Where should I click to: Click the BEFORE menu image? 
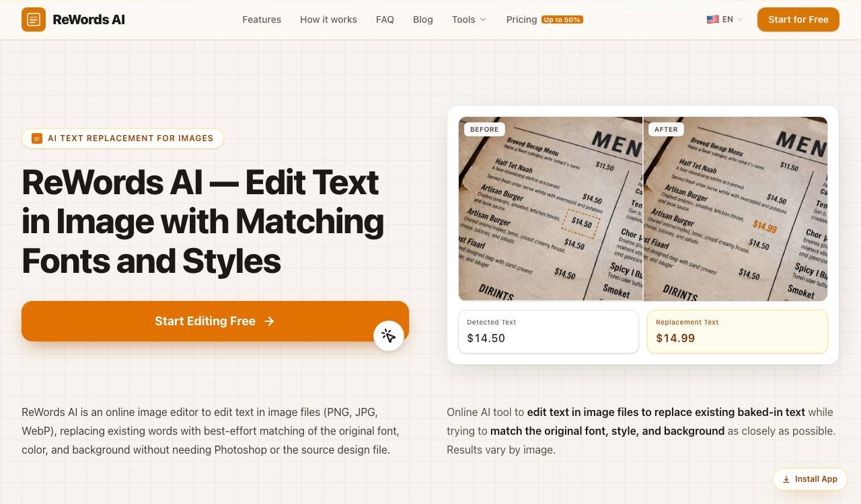coord(550,209)
